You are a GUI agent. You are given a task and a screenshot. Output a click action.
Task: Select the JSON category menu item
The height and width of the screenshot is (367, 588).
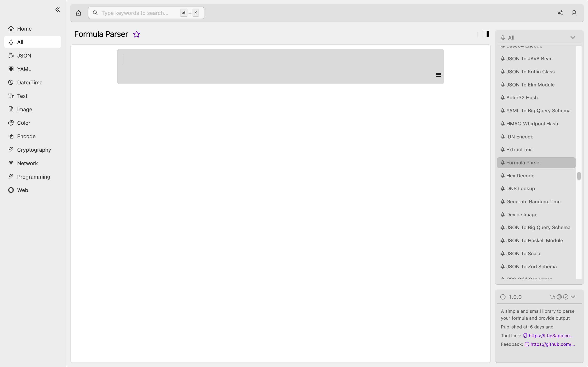coord(24,55)
